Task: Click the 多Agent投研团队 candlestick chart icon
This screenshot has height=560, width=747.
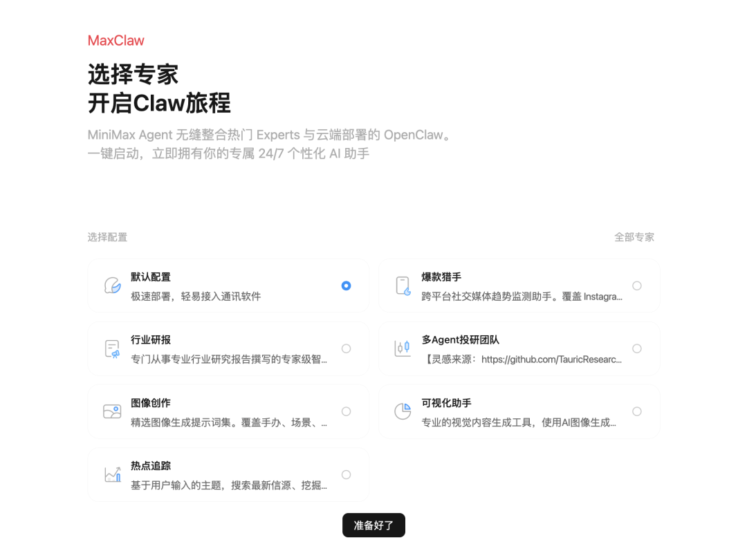Action: click(402, 348)
